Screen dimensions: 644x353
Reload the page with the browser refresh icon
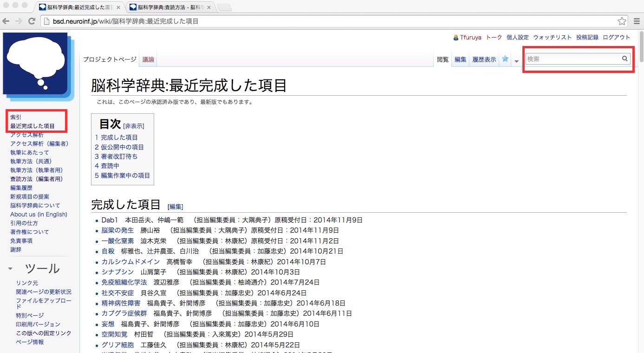click(32, 21)
